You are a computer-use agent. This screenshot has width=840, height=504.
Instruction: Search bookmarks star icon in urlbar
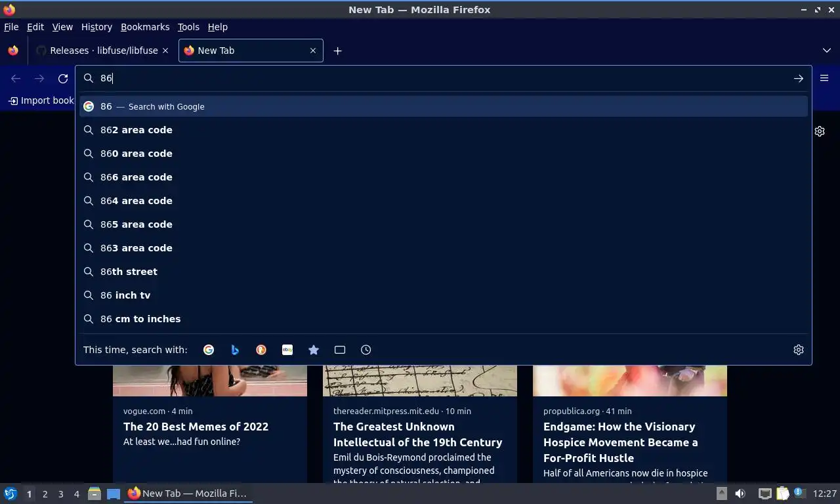[x=314, y=350]
